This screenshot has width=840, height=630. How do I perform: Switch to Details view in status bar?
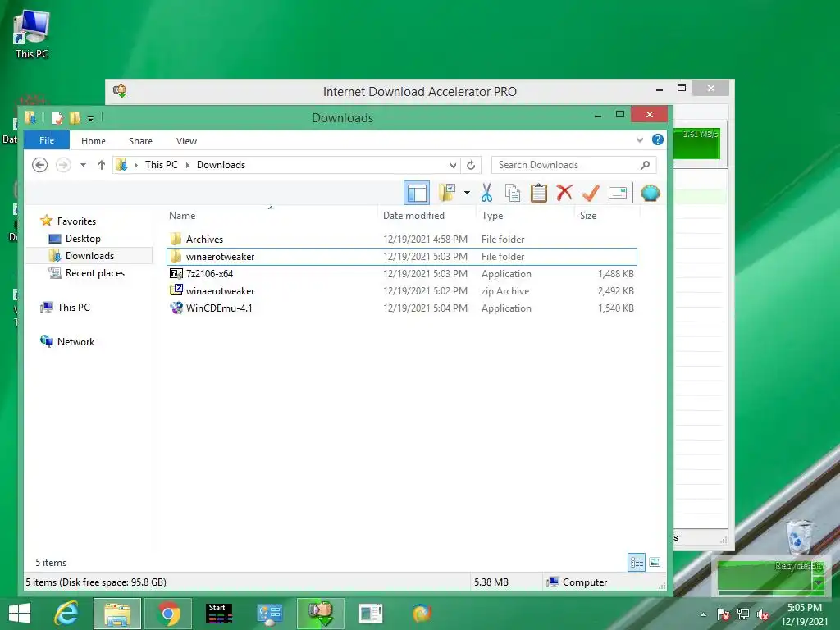click(x=637, y=562)
